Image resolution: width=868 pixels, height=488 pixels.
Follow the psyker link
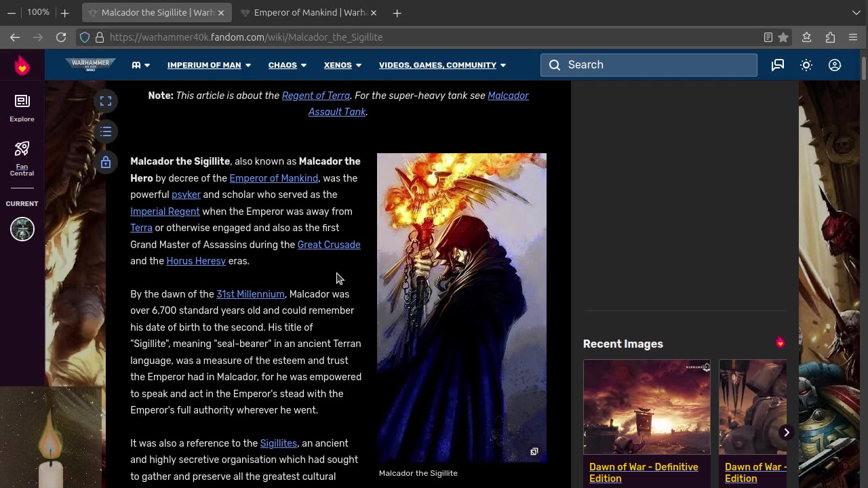point(186,195)
